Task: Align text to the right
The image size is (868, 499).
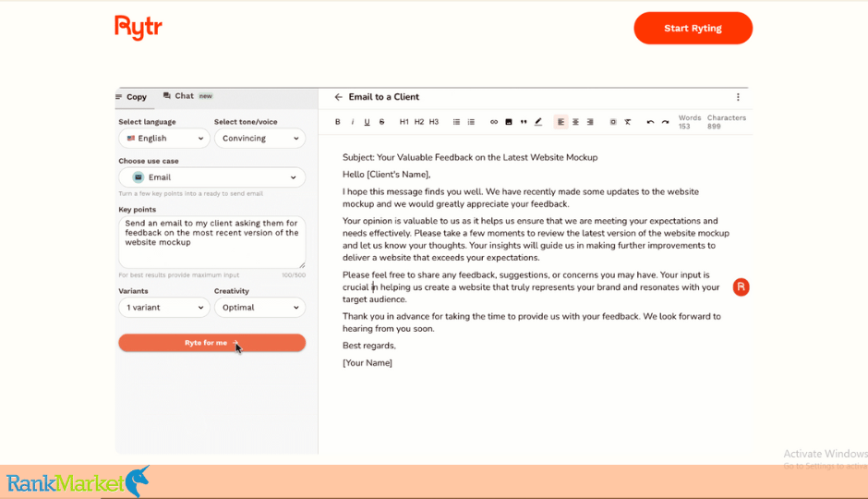Action: [x=590, y=122]
